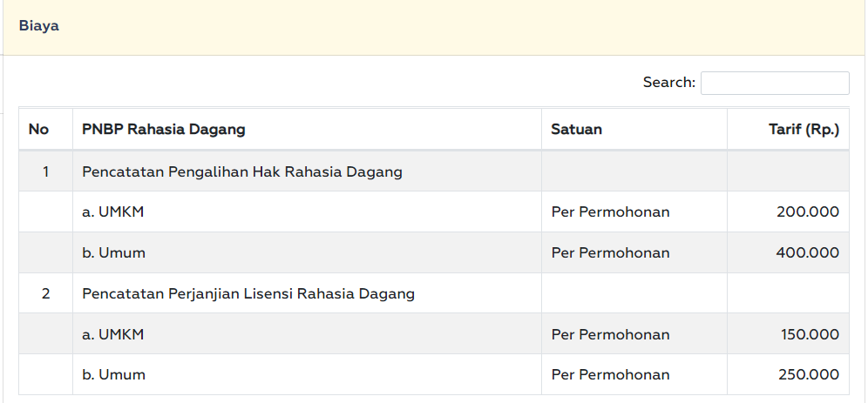Click row number 1 cell
The width and height of the screenshot is (868, 403).
click(45, 171)
